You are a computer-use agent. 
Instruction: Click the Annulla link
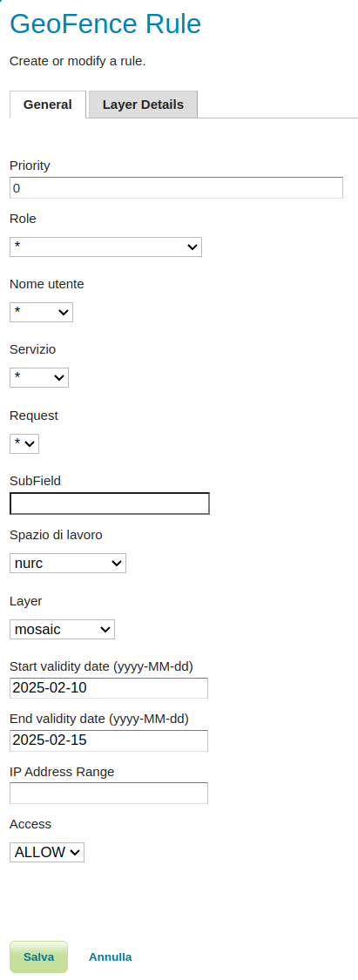110,956
